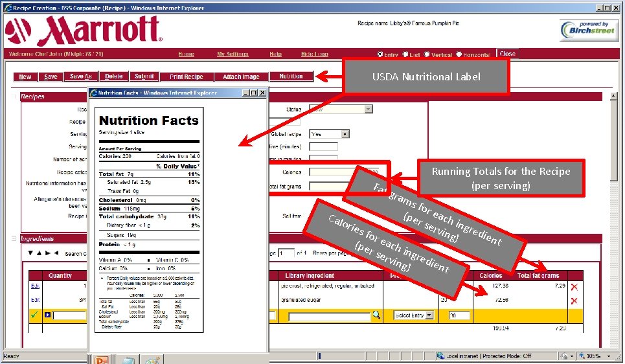
Task: Click the input field showing 70
Action: (x=459, y=315)
